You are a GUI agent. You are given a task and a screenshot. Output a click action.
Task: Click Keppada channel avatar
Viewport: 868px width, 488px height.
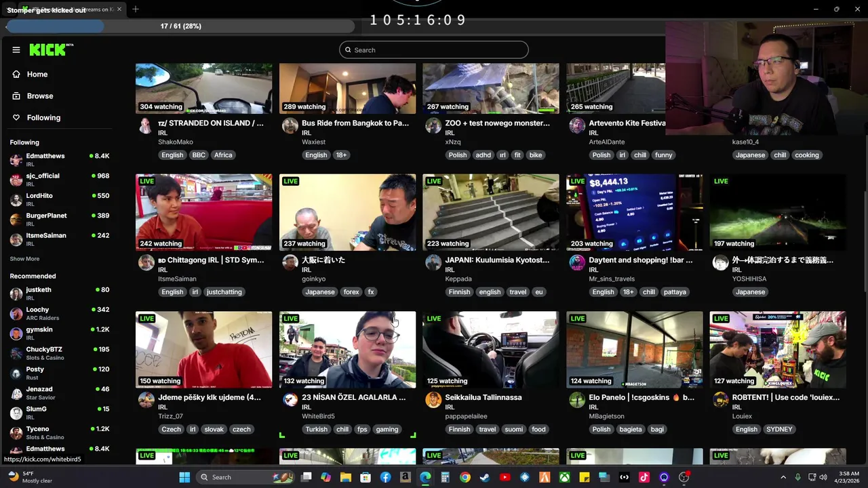[x=433, y=262]
